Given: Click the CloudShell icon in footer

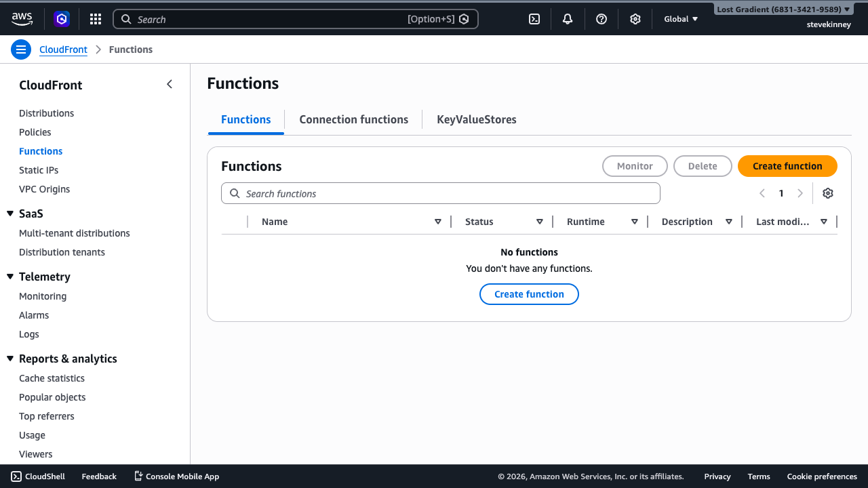Looking at the screenshot, I should click(x=16, y=476).
